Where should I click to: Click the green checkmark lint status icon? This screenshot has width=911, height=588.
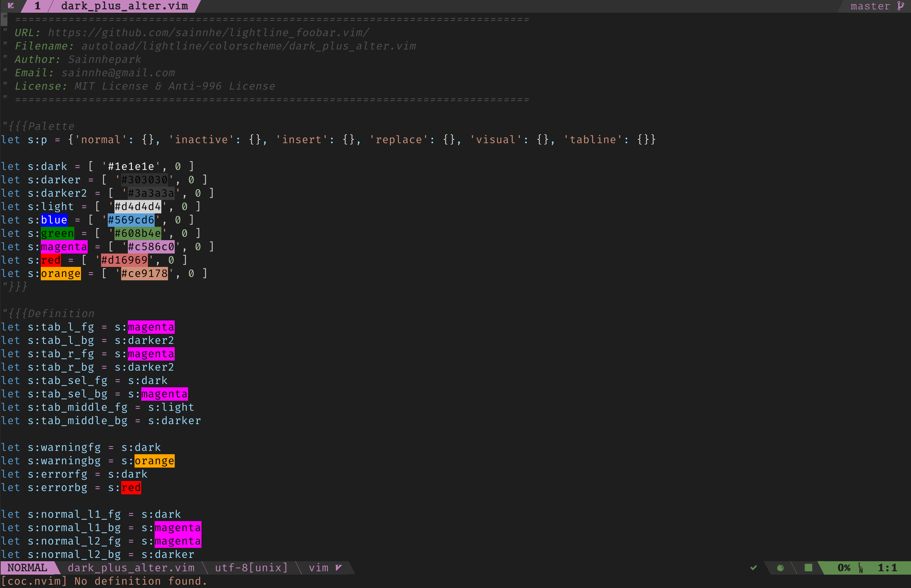pyautogui.click(x=753, y=568)
